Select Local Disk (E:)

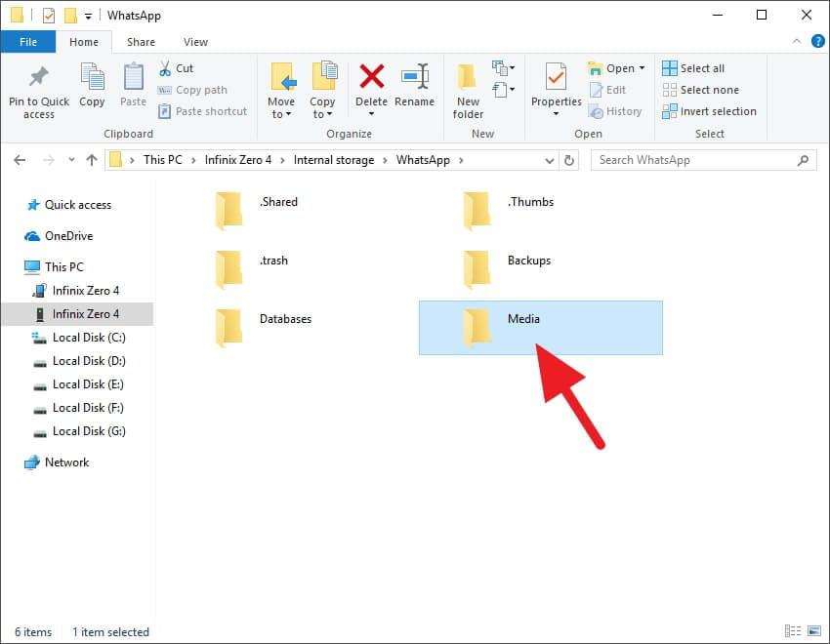point(78,384)
